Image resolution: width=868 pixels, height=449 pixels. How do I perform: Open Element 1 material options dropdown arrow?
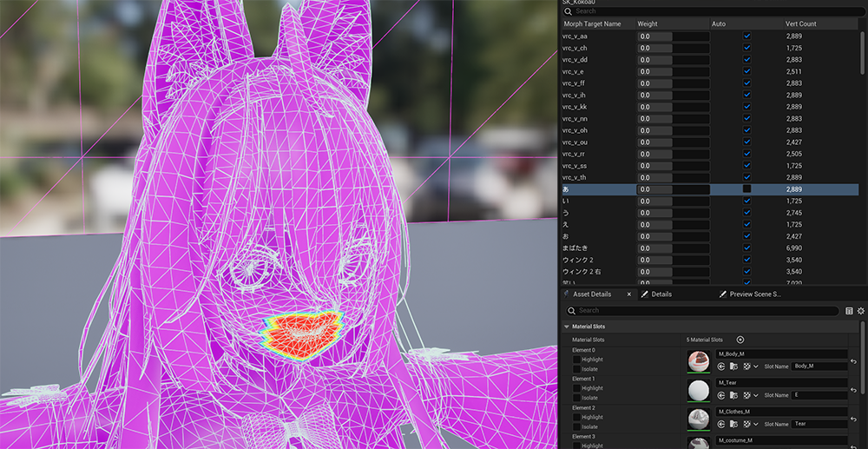point(756,395)
